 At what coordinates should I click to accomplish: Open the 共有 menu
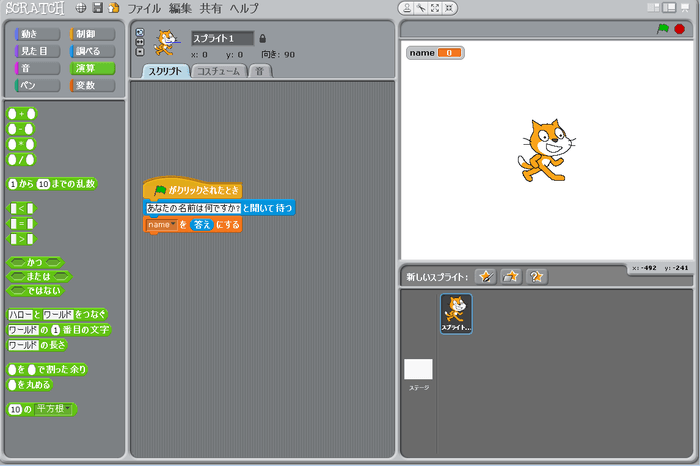tap(211, 8)
